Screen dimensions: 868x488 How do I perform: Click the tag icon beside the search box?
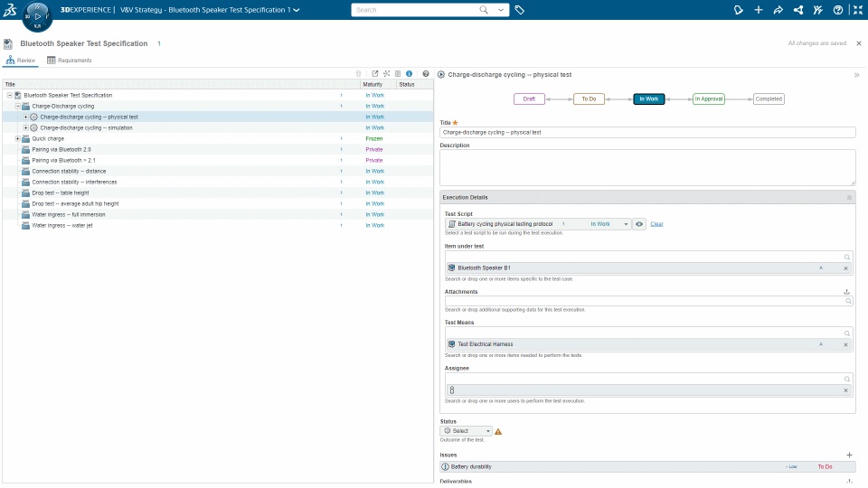(519, 10)
